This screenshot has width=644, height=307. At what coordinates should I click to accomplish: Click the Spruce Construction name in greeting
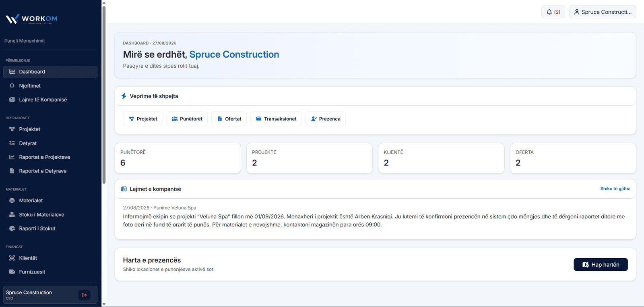pyautogui.click(x=234, y=54)
